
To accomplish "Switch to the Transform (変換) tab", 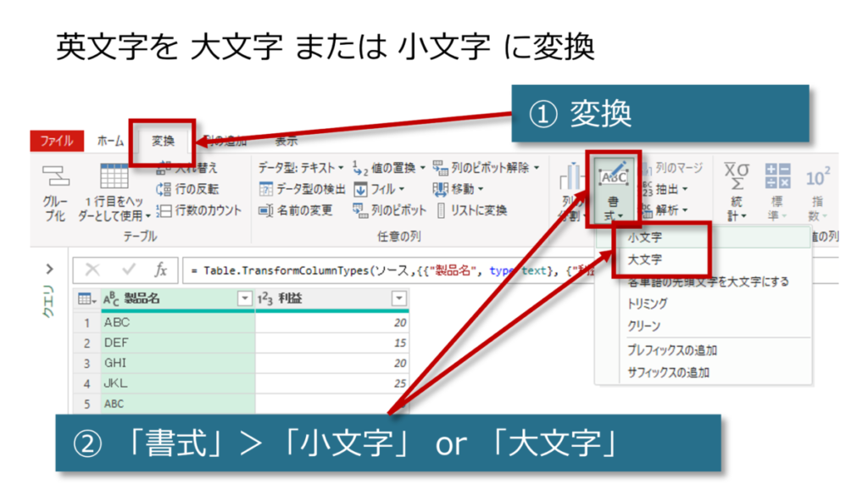I will tap(163, 141).
